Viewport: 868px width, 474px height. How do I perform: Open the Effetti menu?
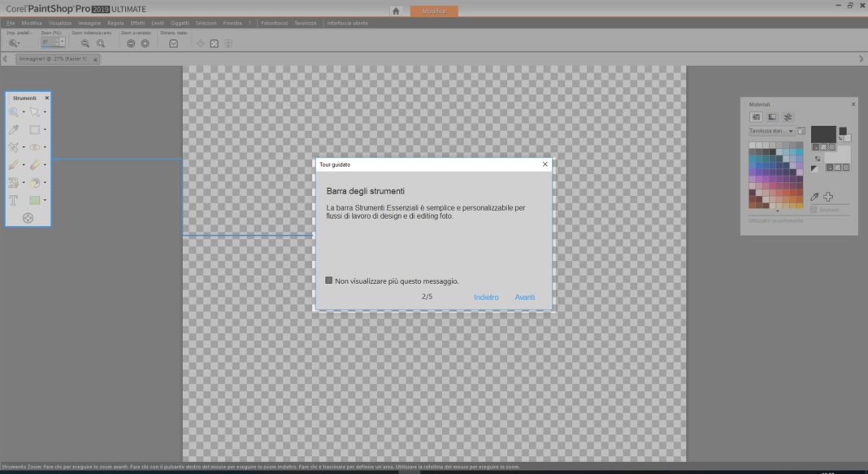click(138, 23)
